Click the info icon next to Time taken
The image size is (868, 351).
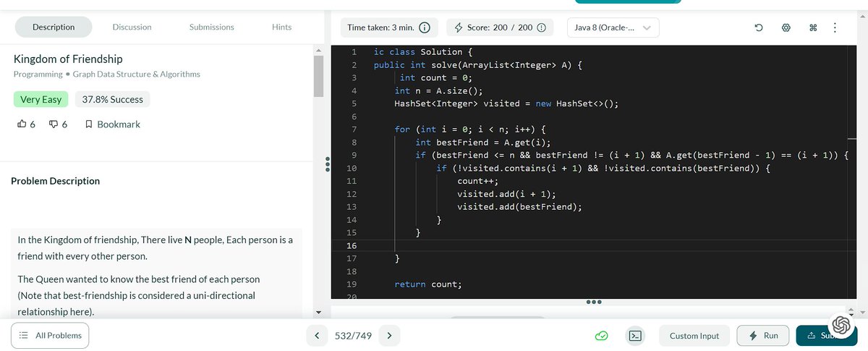(425, 28)
